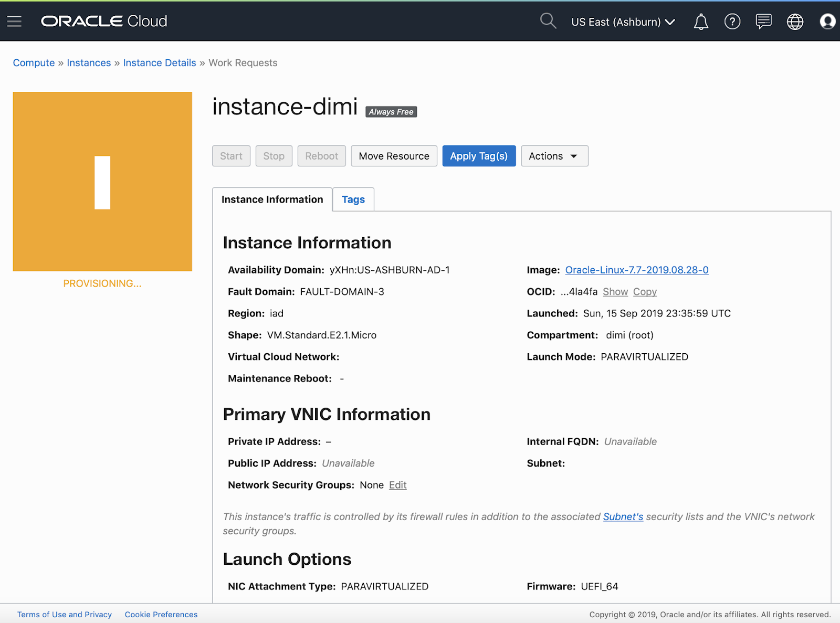Expand the region chevron in the header
This screenshot has height=623, width=840.
point(670,22)
